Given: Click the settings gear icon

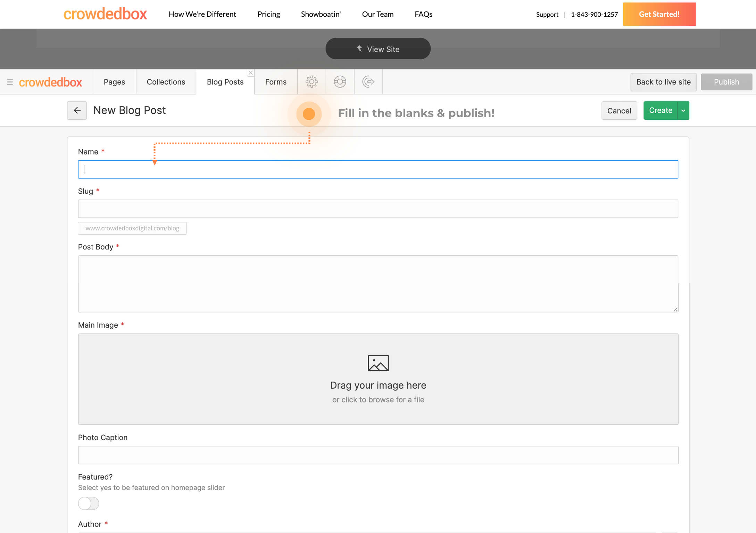Looking at the screenshot, I should coord(311,82).
